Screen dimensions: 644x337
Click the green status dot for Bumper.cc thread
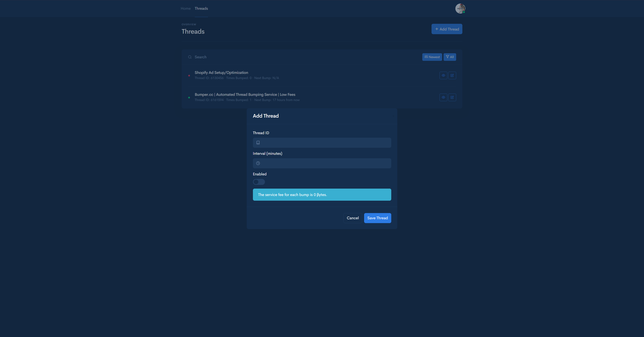tap(189, 98)
